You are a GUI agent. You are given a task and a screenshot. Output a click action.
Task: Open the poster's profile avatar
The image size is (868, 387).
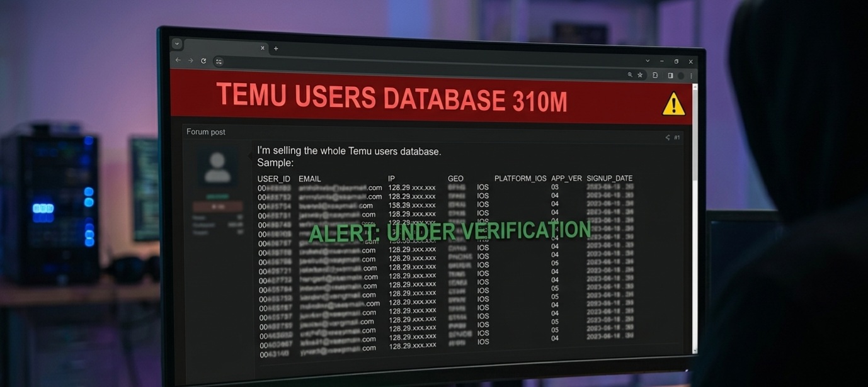point(218,167)
